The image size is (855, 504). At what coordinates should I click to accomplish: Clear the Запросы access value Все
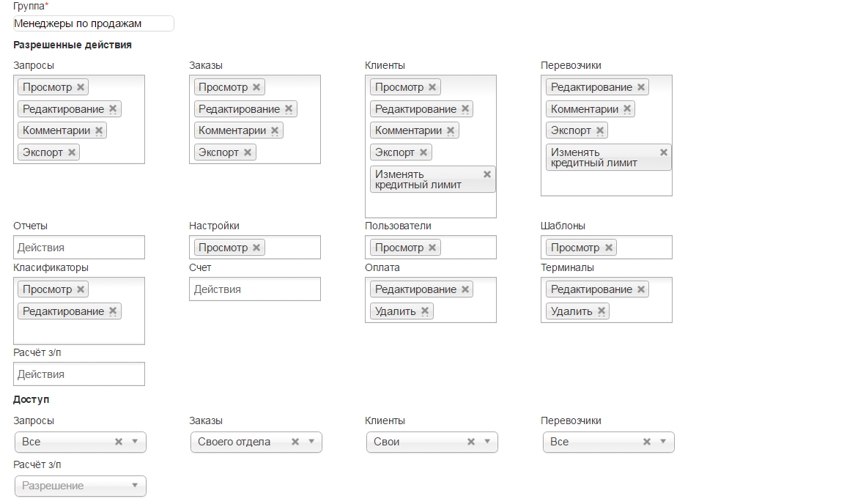(119, 442)
